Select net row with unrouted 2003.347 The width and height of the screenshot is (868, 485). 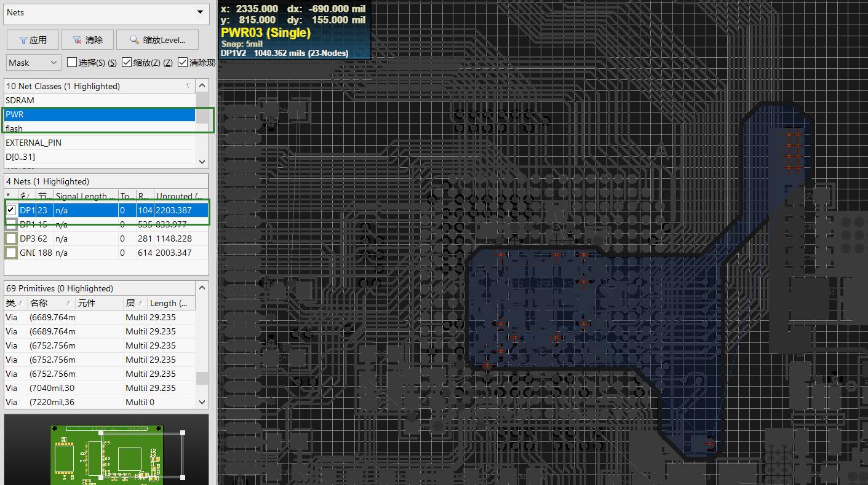tap(106, 253)
